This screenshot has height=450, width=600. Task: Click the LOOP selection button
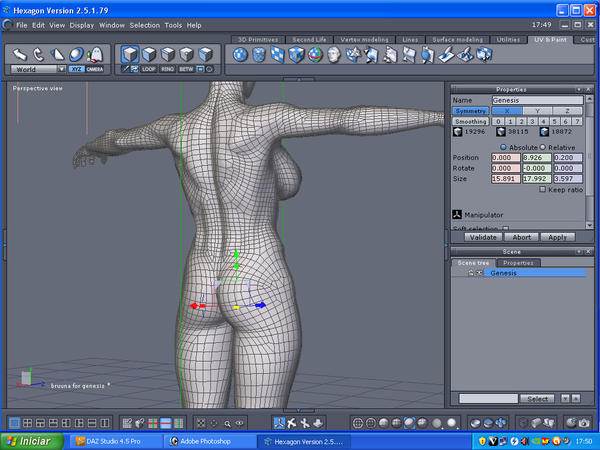147,70
